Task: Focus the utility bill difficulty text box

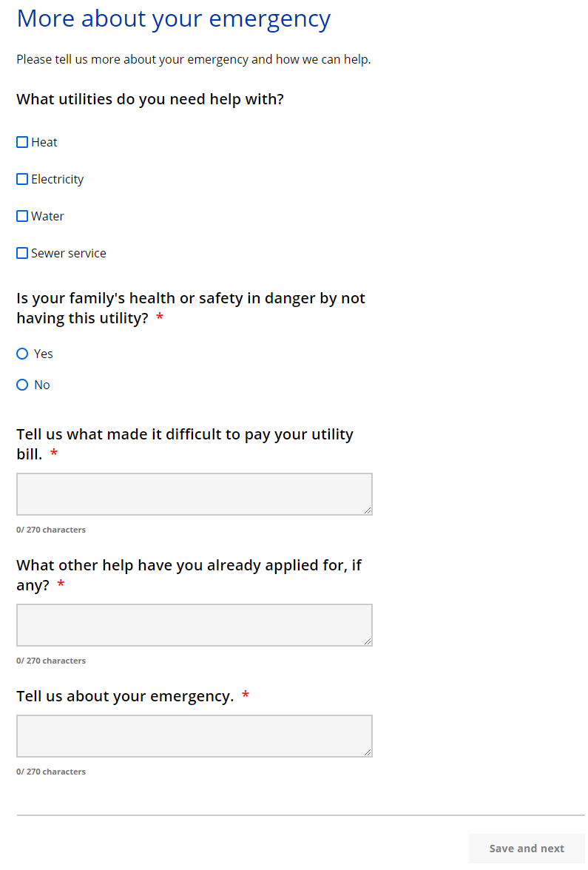Action: (x=194, y=493)
